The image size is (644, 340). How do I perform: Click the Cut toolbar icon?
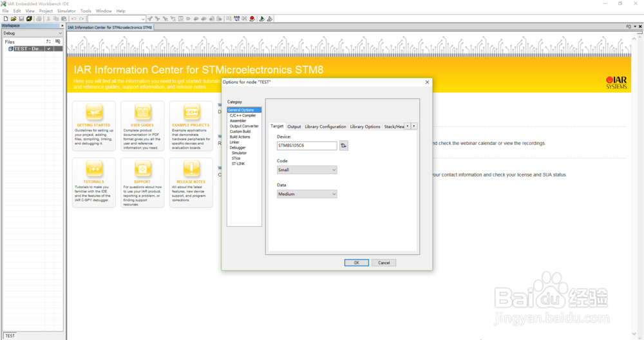point(48,19)
